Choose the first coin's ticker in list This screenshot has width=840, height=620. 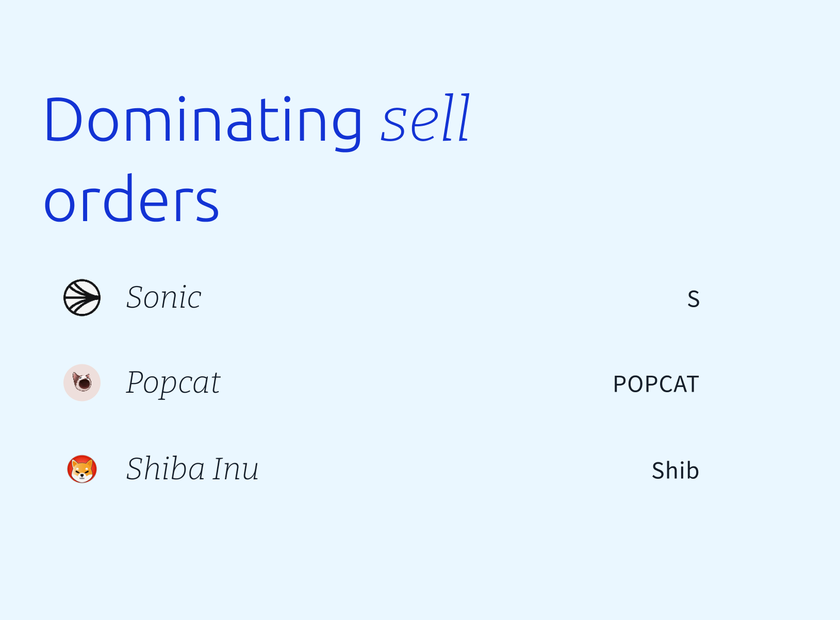click(x=694, y=299)
